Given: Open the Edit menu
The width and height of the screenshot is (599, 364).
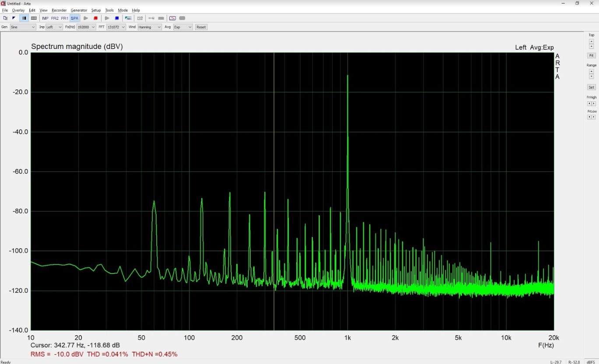Looking at the screenshot, I should pyautogui.click(x=32, y=10).
